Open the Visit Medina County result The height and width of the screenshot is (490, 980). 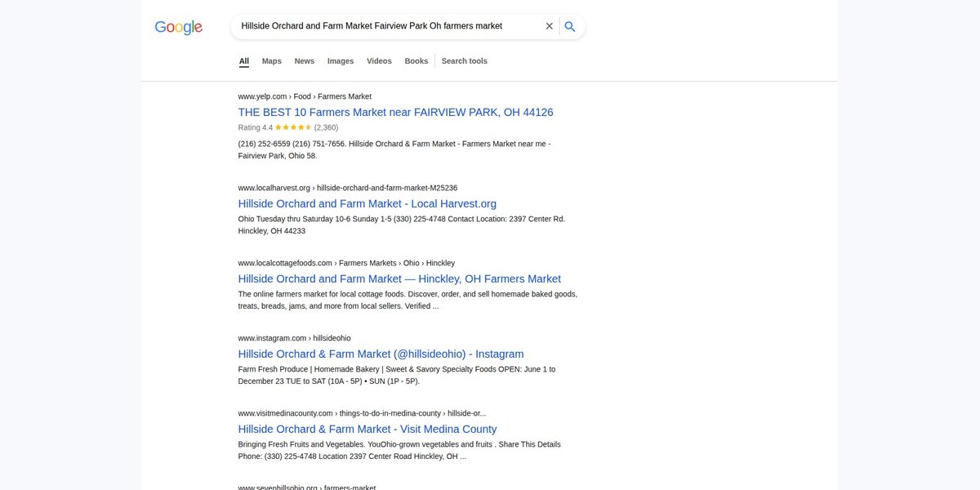click(367, 429)
